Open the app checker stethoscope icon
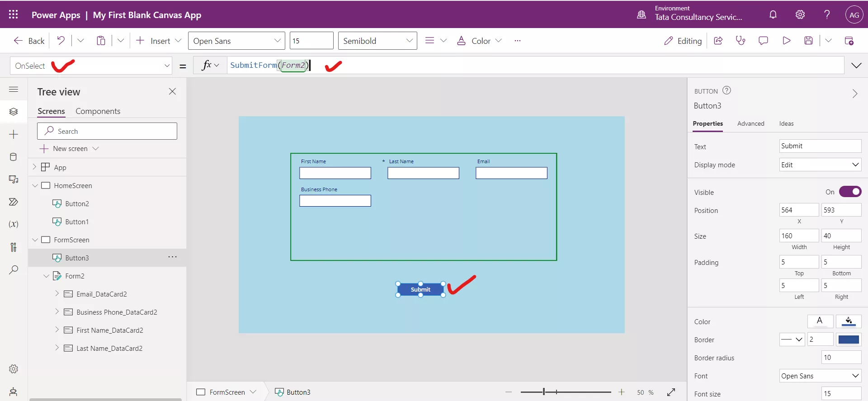868x401 pixels. [x=741, y=41]
